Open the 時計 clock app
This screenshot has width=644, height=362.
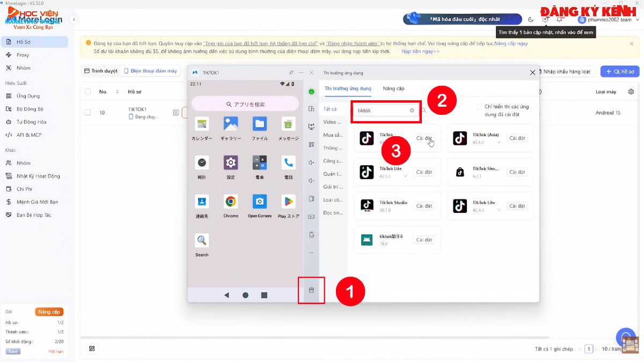coord(202,162)
